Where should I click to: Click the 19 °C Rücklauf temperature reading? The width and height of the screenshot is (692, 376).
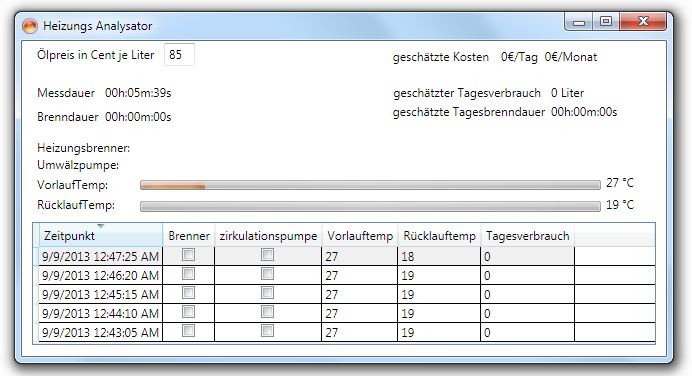click(620, 205)
